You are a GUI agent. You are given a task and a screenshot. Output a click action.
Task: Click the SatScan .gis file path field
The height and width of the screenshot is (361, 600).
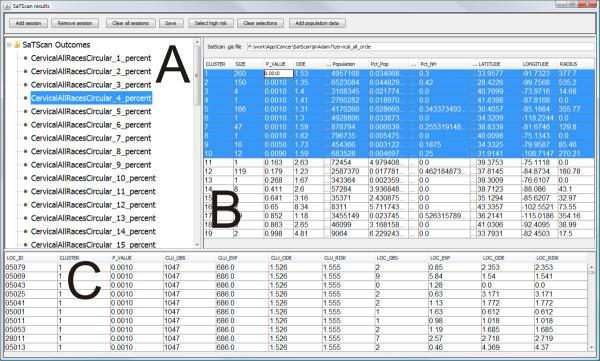pyautogui.click(x=420, y=47)
